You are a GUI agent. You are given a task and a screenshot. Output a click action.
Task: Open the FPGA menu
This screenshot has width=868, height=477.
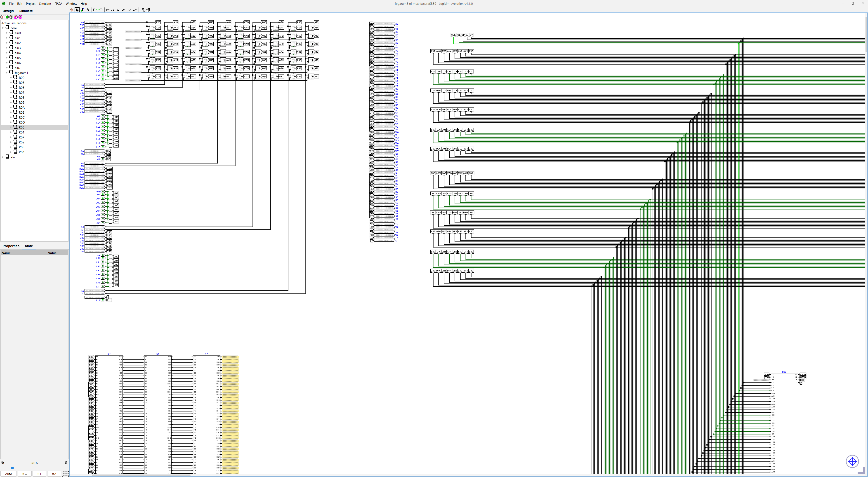click(x=58, y=4)
